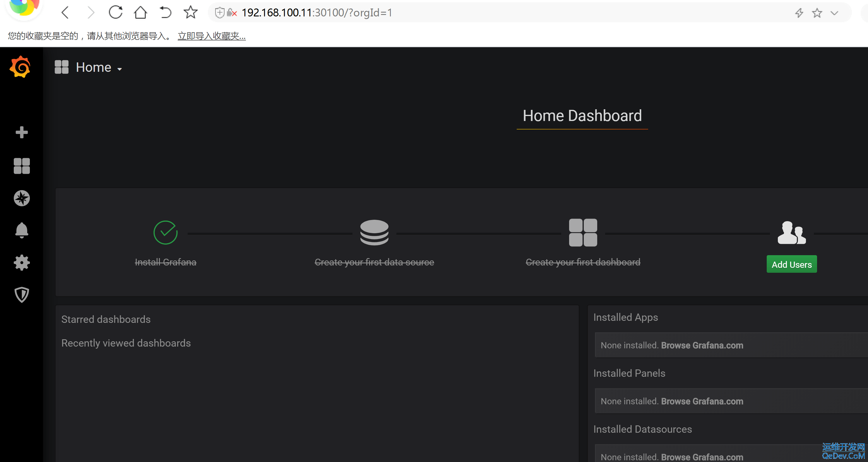The width and height of the screenshot is (868, 462).
Task: Open the Home dashboard picker dropdown
Action: click(x=99, y=67)
